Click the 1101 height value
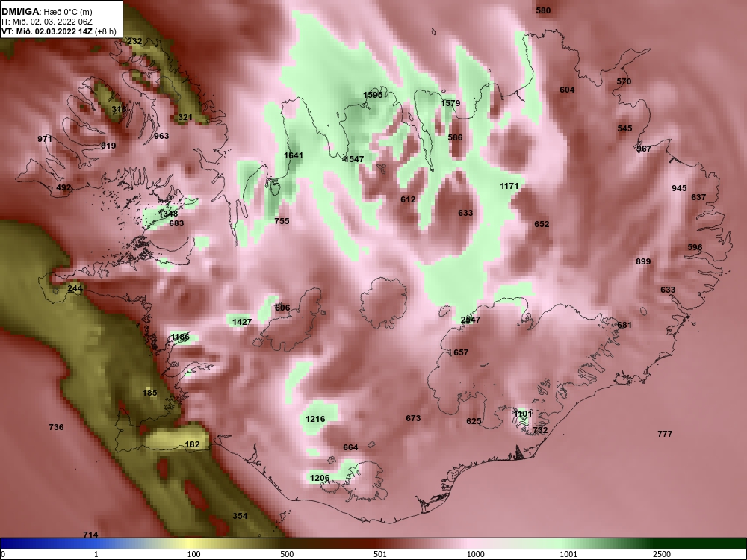The image size is (747, 560). pyautogui.click(x=522, y=414)
